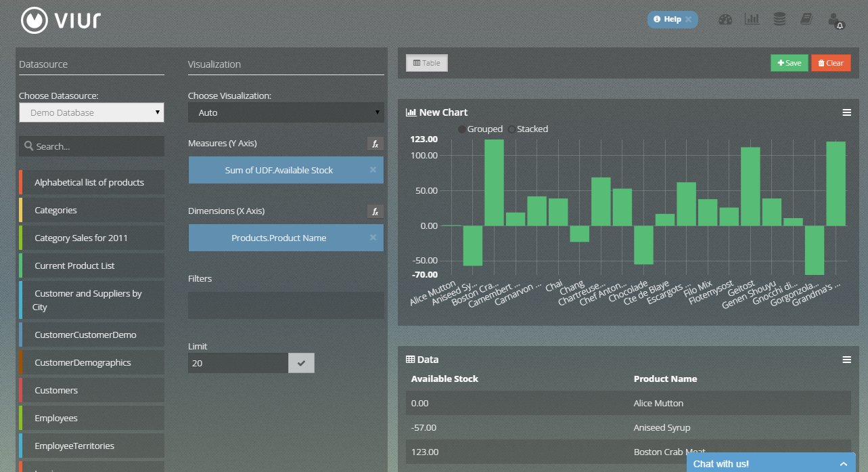This screenshot has height=472, width=868.
Task: Select the Stacked chart mode
Action: pos(528,129)
